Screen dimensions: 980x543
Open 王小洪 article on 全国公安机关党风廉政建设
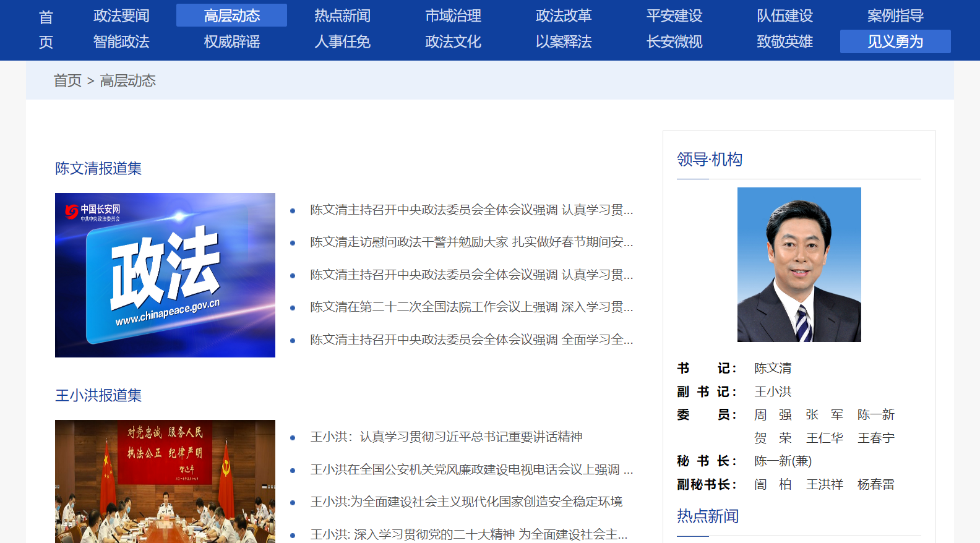tap(471, 469)
